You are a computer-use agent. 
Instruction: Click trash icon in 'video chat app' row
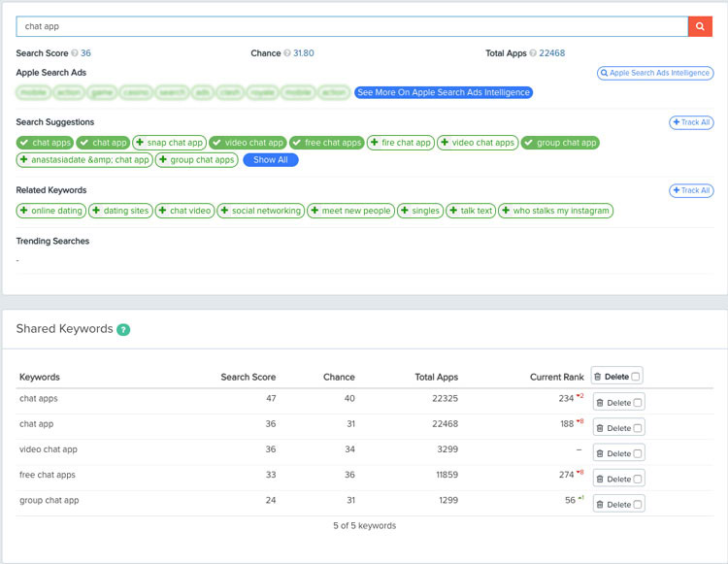[600, 453]
